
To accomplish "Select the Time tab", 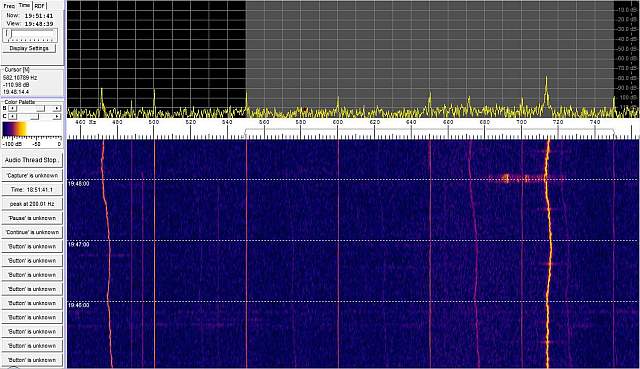I will pyautogui.click(x=24, y=5).
